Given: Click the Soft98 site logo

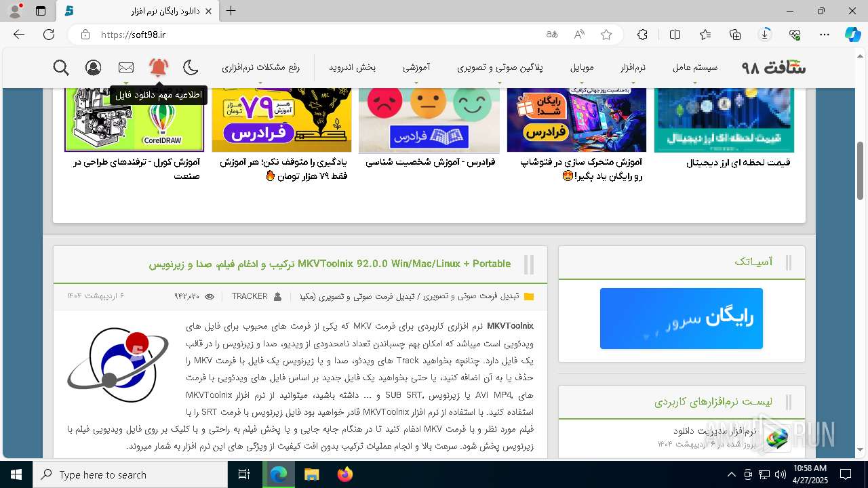Looking at the screenshot, I should (774, 67).
